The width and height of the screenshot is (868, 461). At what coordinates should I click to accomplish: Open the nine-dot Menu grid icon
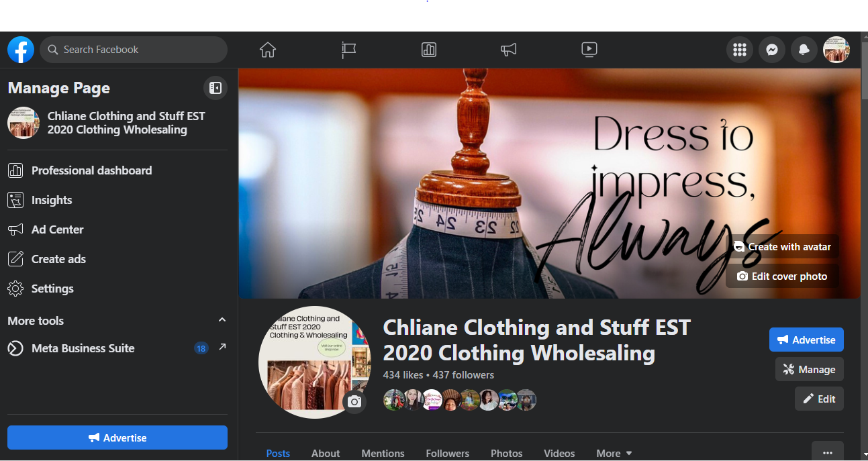[740, 50]
